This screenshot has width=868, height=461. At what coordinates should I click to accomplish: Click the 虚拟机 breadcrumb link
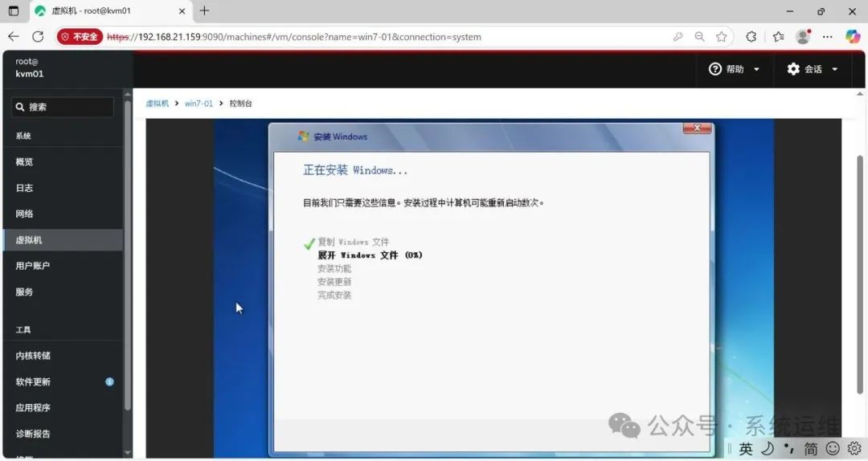pyautogui.click(x=158, y=104)
